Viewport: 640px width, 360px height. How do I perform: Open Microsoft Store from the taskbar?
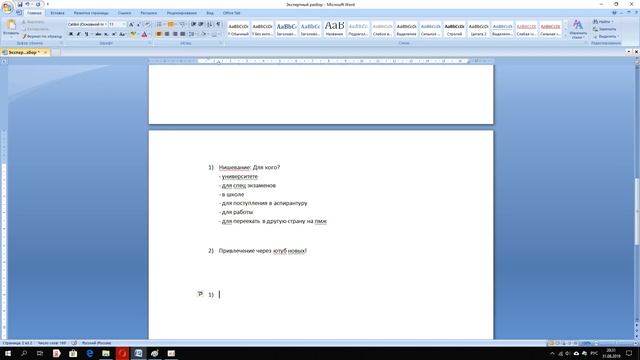73,353
